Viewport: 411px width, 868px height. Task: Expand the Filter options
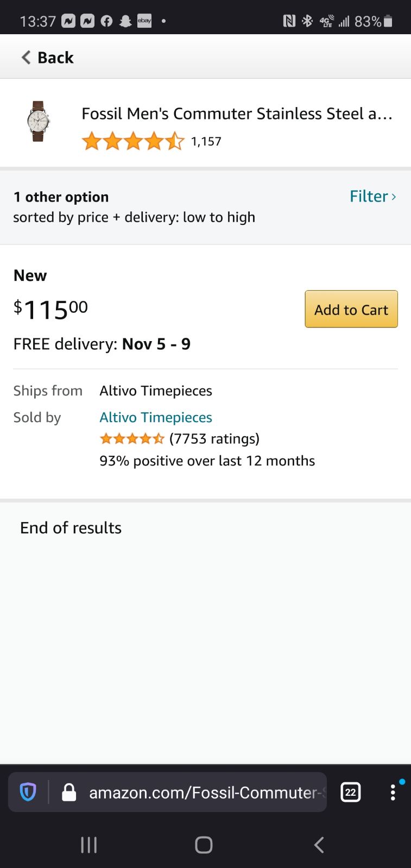pos(373,196)
